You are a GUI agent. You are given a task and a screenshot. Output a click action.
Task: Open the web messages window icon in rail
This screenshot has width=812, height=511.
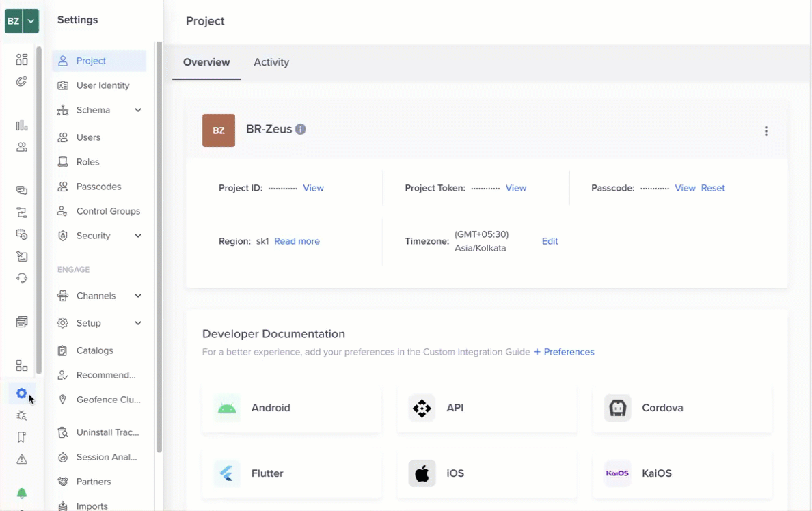[21, 322]
